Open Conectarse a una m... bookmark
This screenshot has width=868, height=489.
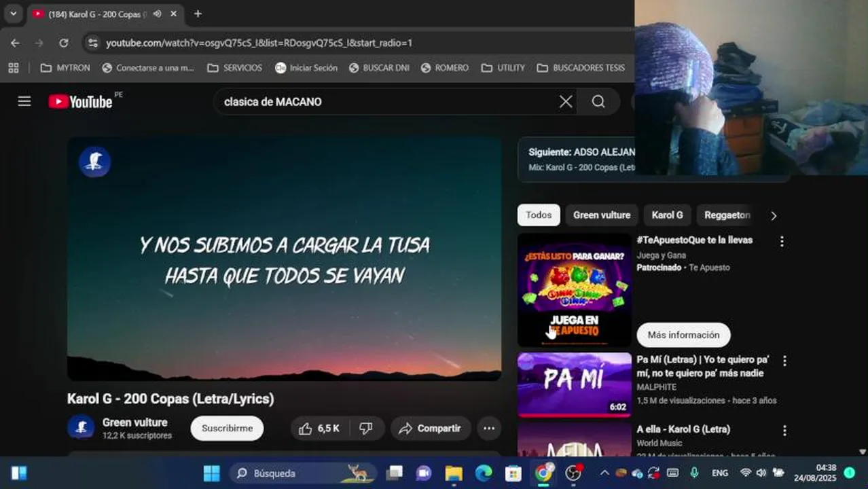pyautogui.click(x=149, y=68)
